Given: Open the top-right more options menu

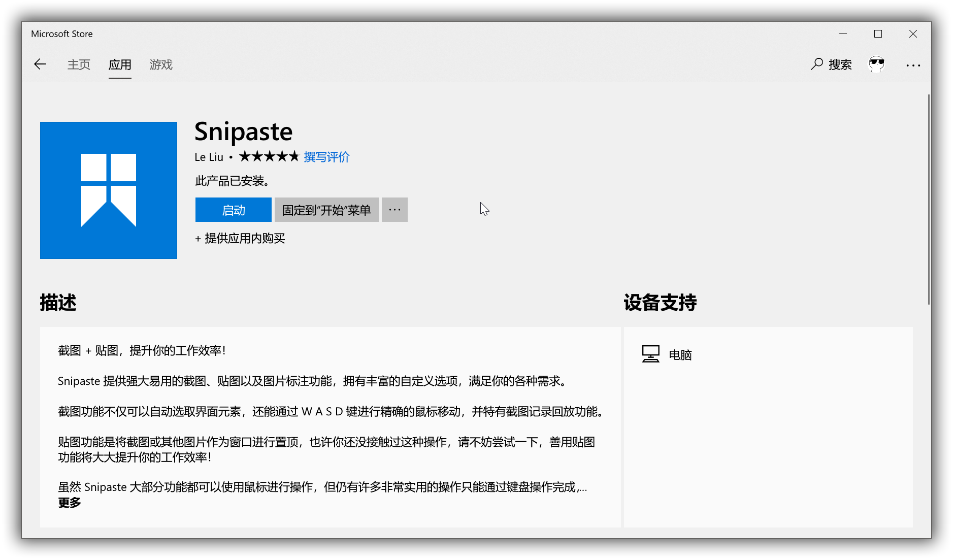Looking at the screenshot, I should click(913, 65).
